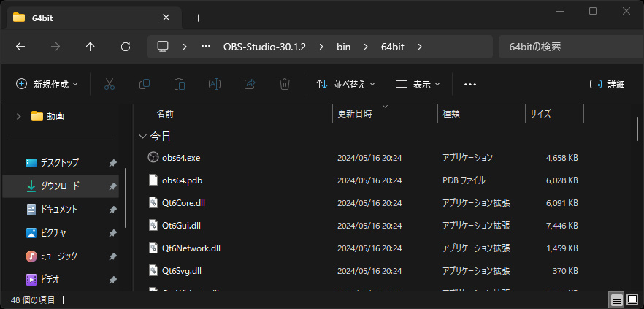
Task: Open ダウンロード in sidebar
Action: [x=61, y=186]
